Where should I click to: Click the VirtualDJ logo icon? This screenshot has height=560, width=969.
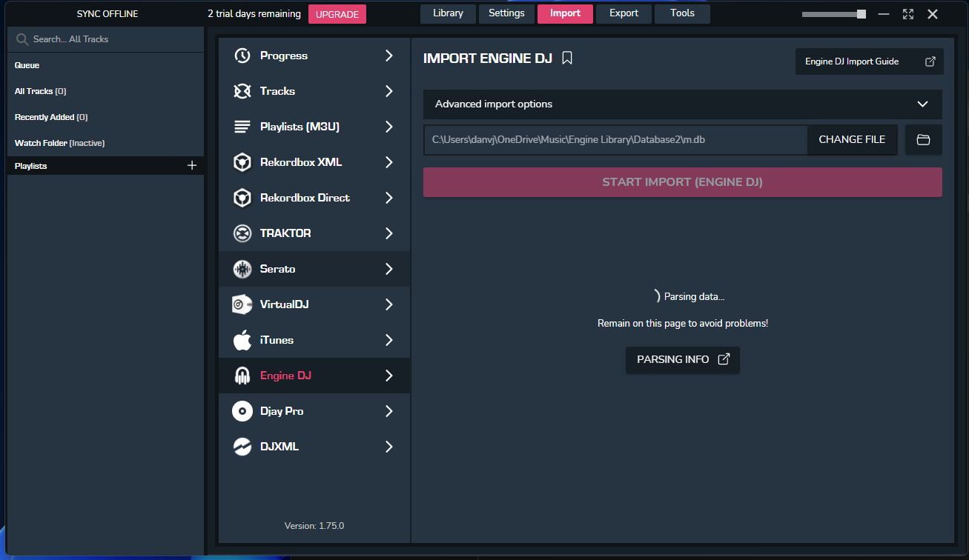click(242, 304)
